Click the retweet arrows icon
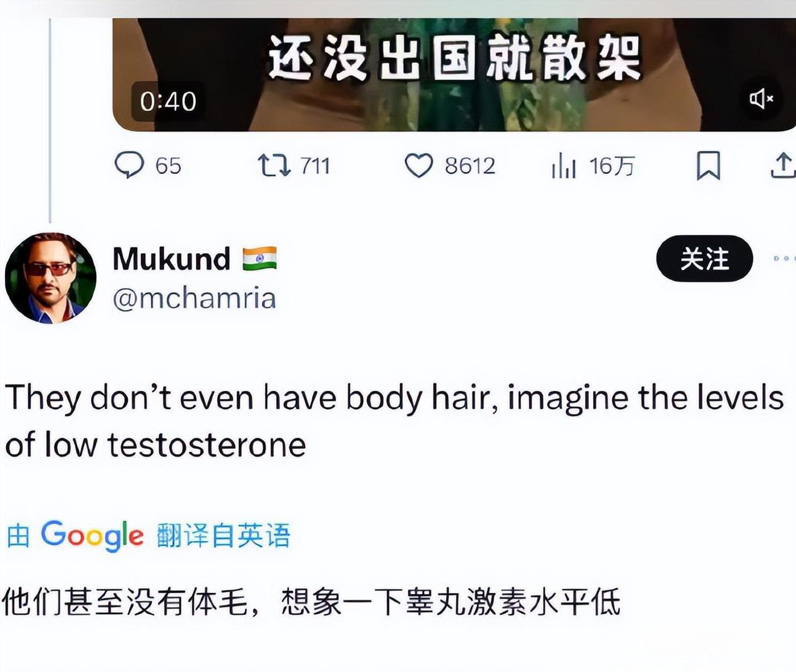 coord(274,165)
